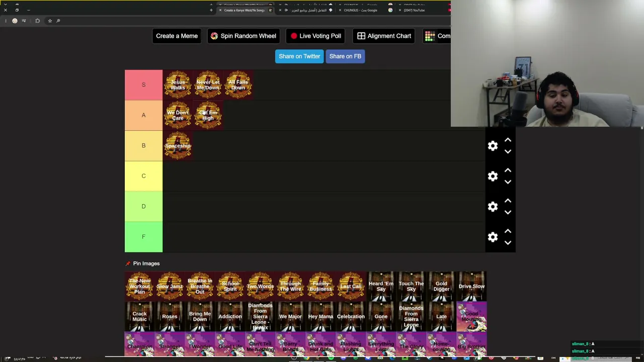644x362 pixels.
Task: Share the tier list on FB
Action: (x=345, y=56)
